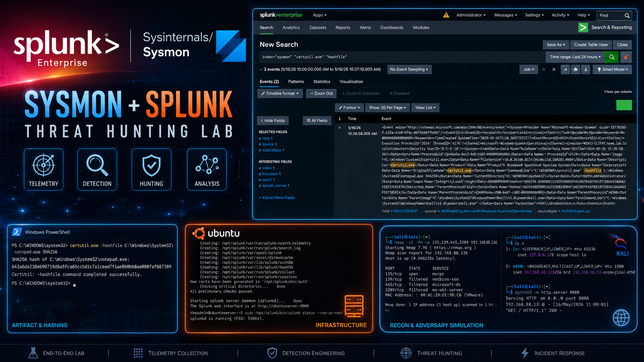Open the No Event Sampling dropdown
The height and width of the screenshot is (362, 644).
click(409, 70)
